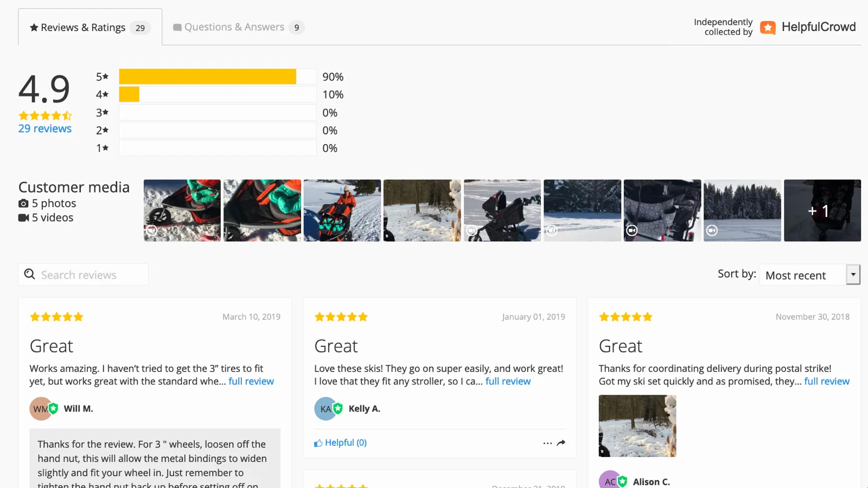This screenshot has width=868, height=488.
Task: Click the name Will M.
Action: pyautogui.click(x=79, y=409)
